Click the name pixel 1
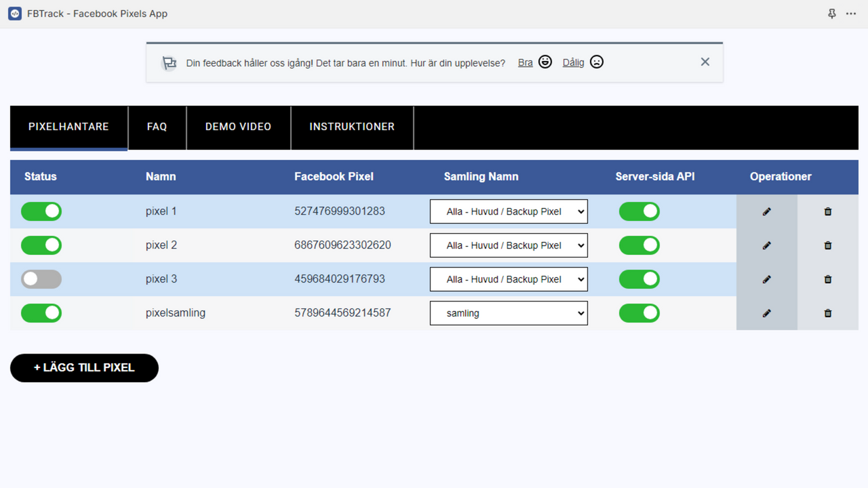The height and width of the screenshot is (488, 868). coord(161,211)
